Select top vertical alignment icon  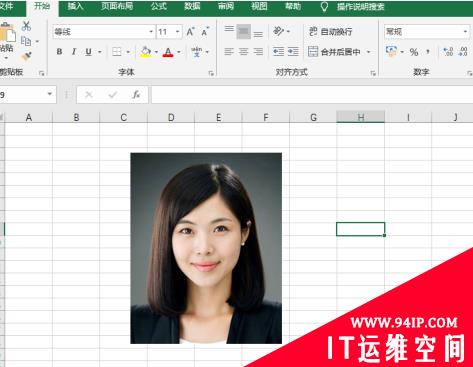tap(229, 30)
